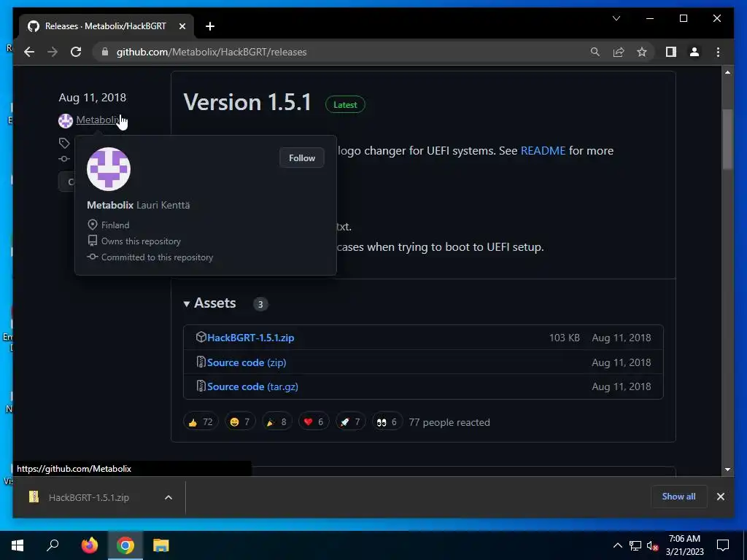Open Chrome three-dot menu
The image size is (747, 560).
pos(718,52)
